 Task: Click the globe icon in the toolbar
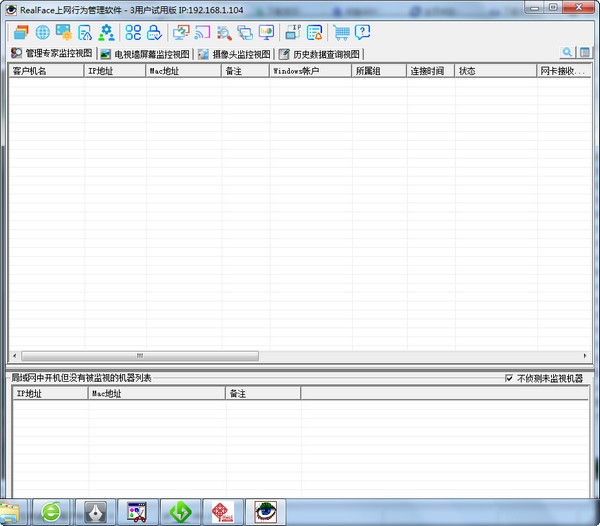pos(42,32)
